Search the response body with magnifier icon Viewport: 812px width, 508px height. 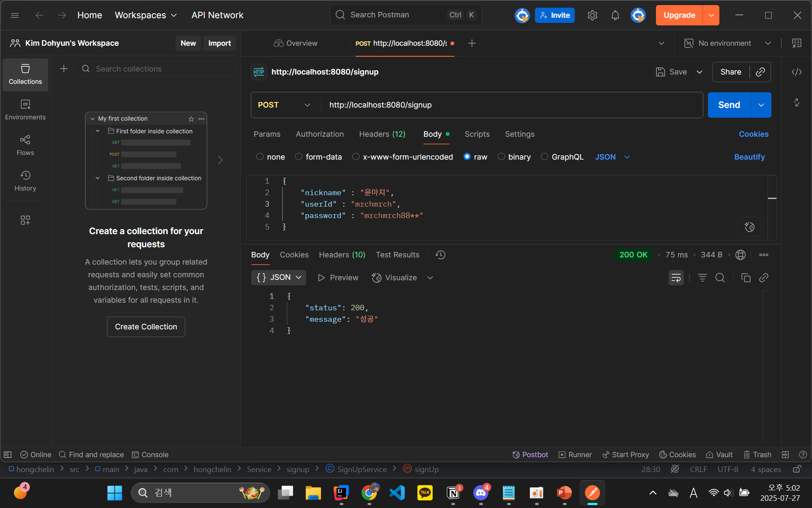(x=720, y=278)
